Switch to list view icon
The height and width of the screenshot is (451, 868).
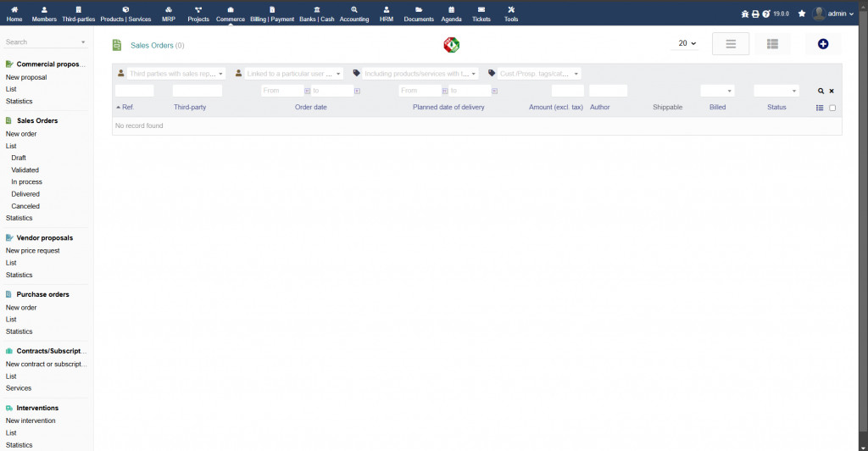click(731, 44)
